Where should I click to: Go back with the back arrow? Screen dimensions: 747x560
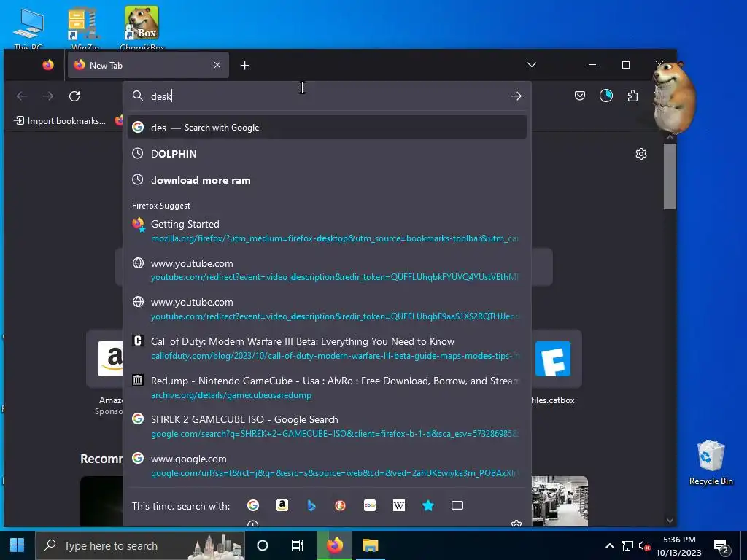click(21, 96)
